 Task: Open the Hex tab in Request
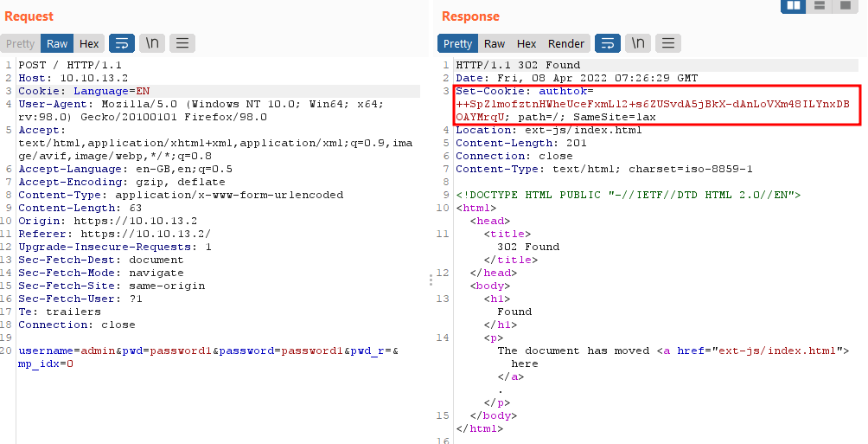pyautogui.click(x=89, y=43)
